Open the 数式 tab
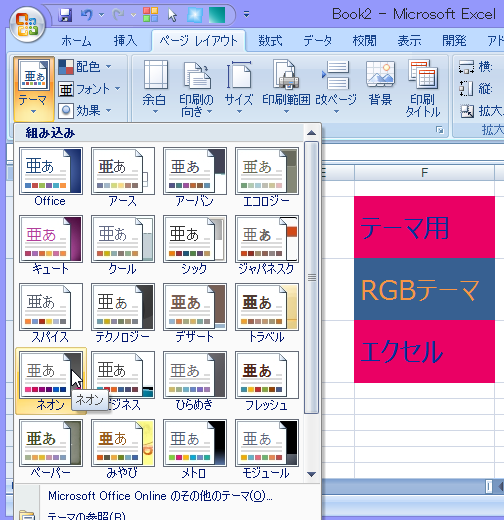 [x=270, y=41]
